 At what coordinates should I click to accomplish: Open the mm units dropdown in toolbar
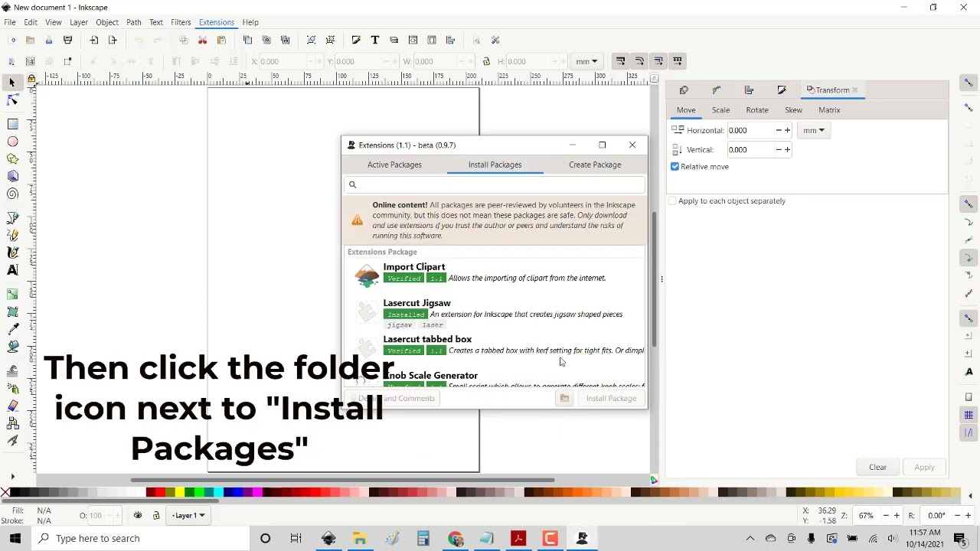(x=587, y=61)
